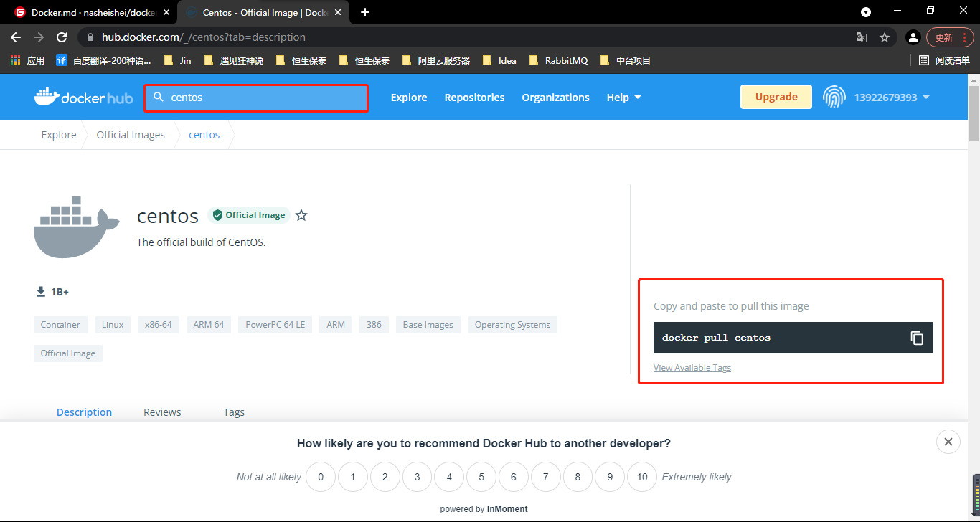Star the centos image

(301, 215)
